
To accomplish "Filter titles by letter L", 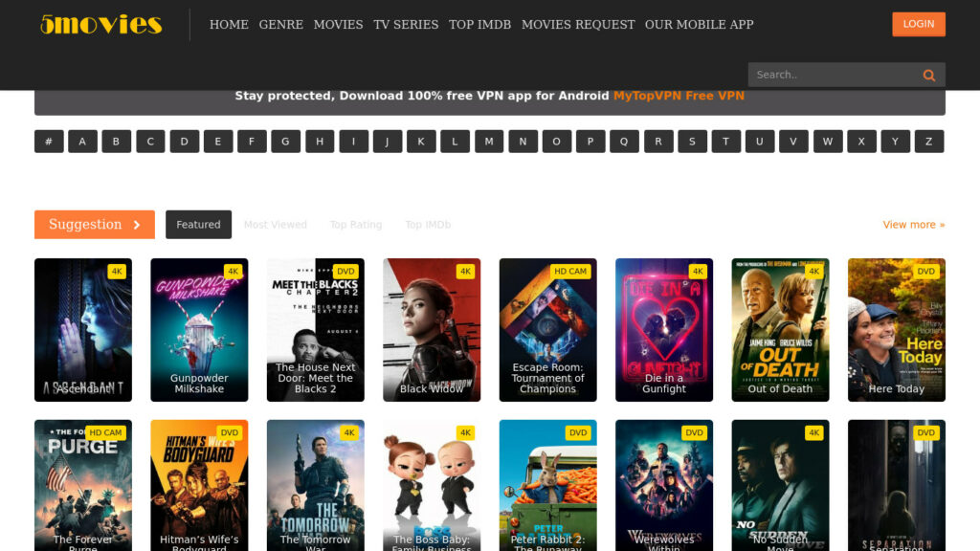I will 455,142.
